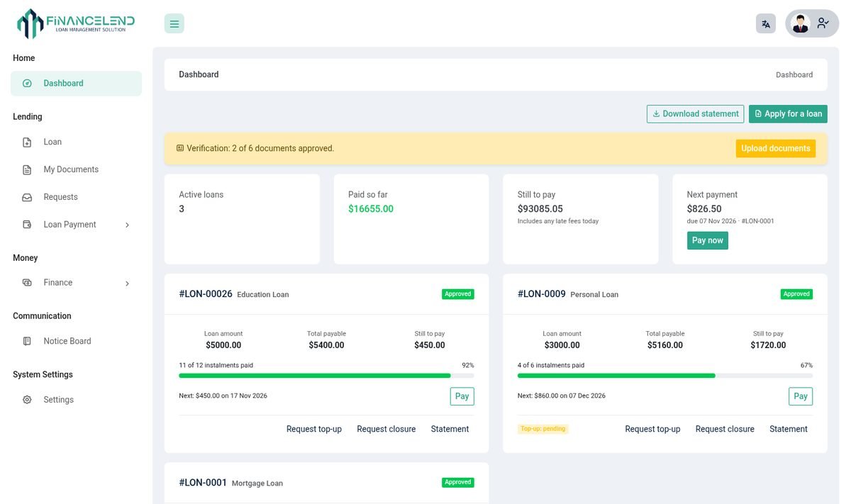The width and height of the screenshot is (851, 504).
Task: Request top-up for #LON-0009
Action: (x=652, y=429)
